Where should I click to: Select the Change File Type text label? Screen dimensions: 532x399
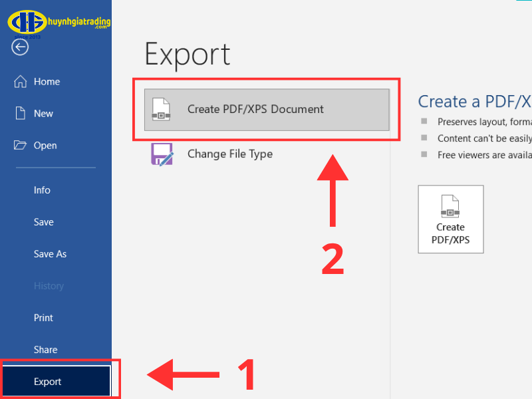pos(230,154)
